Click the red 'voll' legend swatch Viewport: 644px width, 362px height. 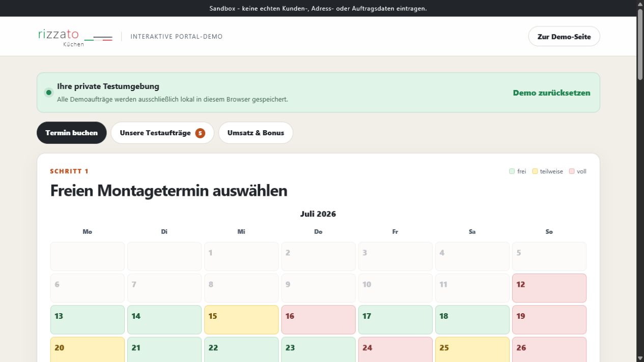572,171
